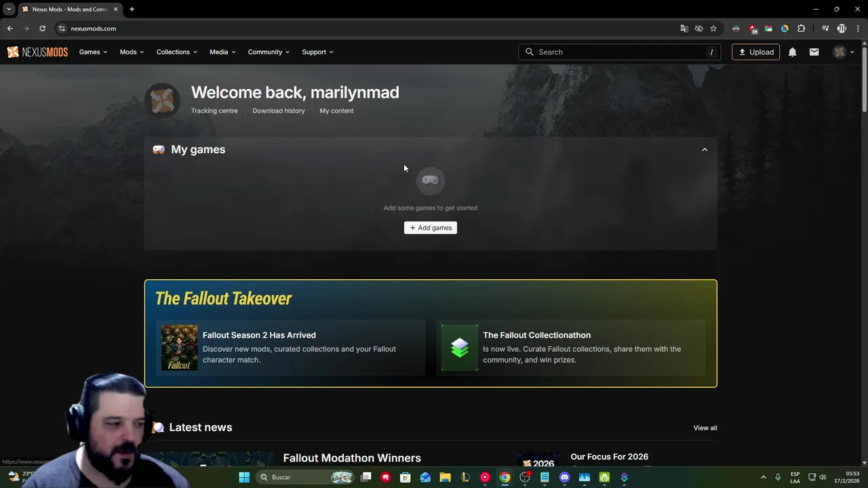Open the Support dropdown menu
Screen dimensions: 868x488
(317, 52)
